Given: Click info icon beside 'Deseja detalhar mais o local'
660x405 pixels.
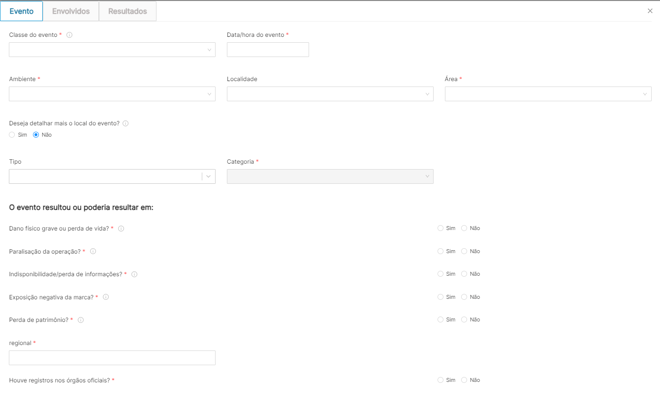Looking at the screenshot, I should coord(125,124).
